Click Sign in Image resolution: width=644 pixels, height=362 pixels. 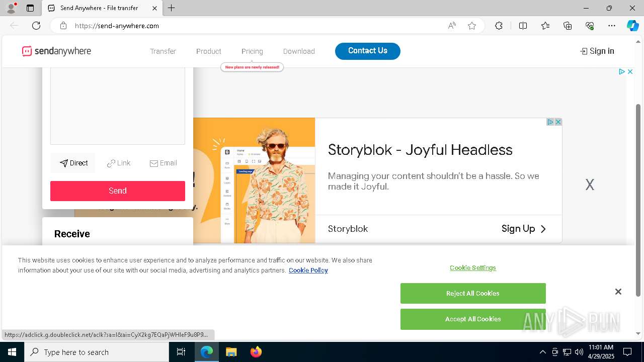pos(597,51)
